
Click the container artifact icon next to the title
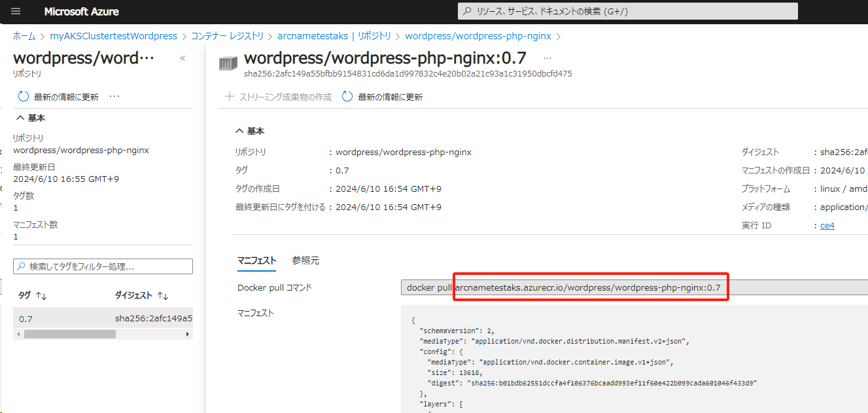[228, 62]
